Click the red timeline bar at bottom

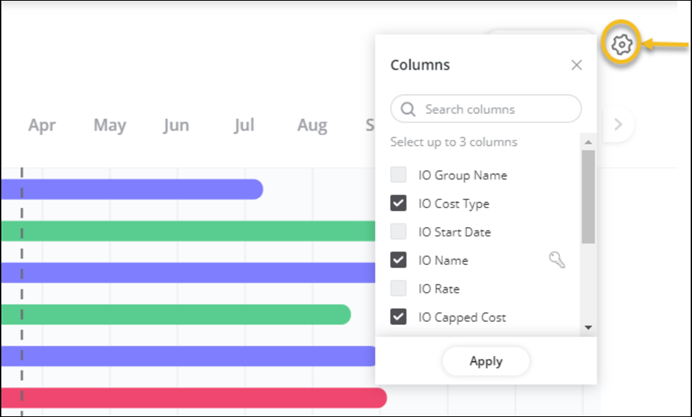(x=190, y=398)
